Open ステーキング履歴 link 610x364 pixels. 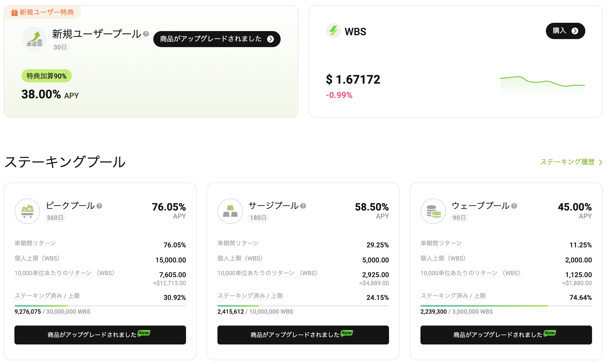tap(571, 162)
